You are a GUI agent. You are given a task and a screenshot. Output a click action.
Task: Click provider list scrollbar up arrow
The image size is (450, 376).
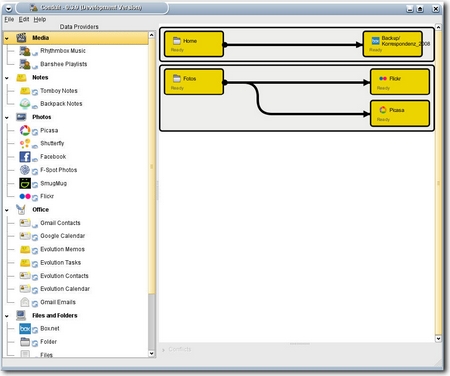(x=152, y=35)
